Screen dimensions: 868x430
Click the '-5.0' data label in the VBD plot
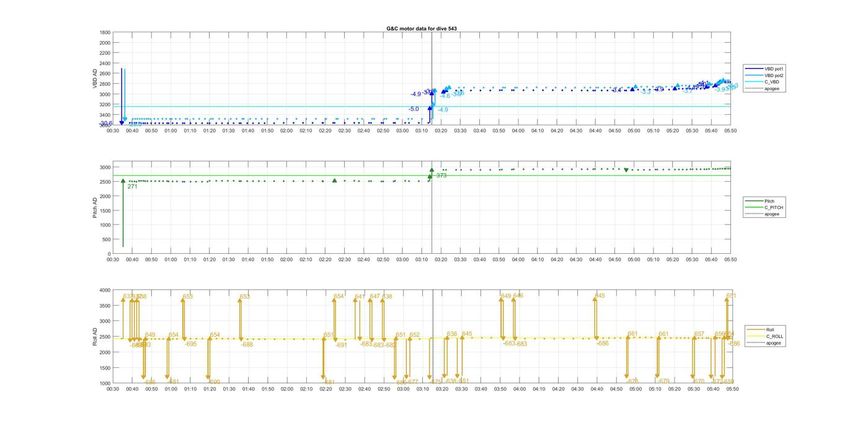(x=414, y=109)
